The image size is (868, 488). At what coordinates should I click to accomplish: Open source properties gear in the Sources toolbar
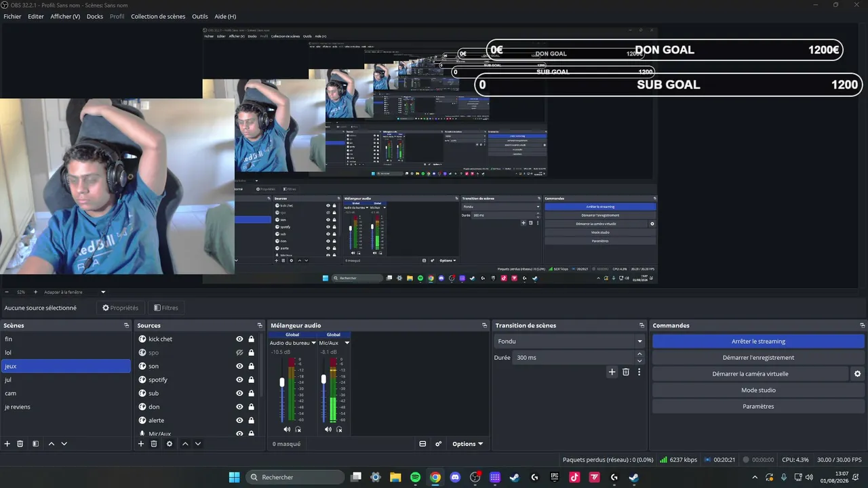pyautogui.click(x=170, y=444)
